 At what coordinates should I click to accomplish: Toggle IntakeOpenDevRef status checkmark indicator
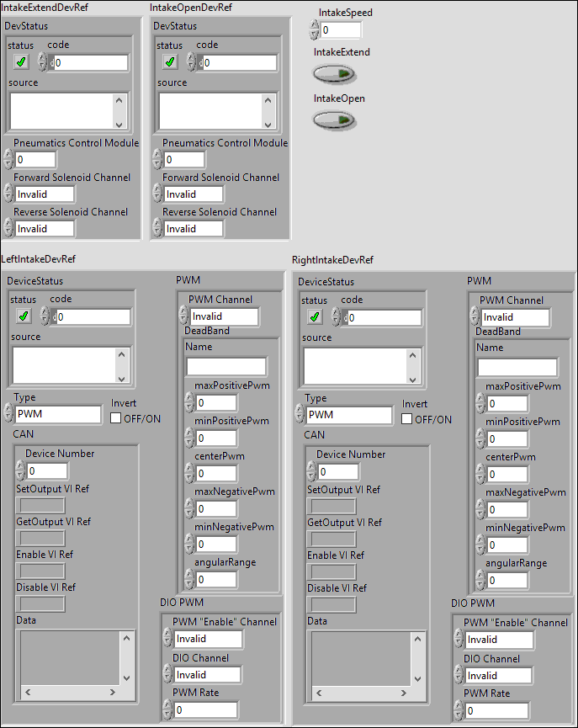pos(170,61)
